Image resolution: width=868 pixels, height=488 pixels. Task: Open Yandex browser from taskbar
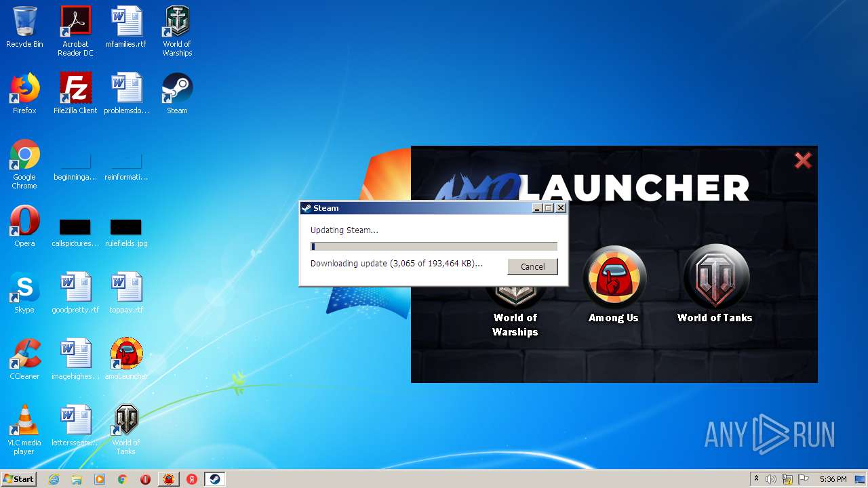(x=192, y=479)
